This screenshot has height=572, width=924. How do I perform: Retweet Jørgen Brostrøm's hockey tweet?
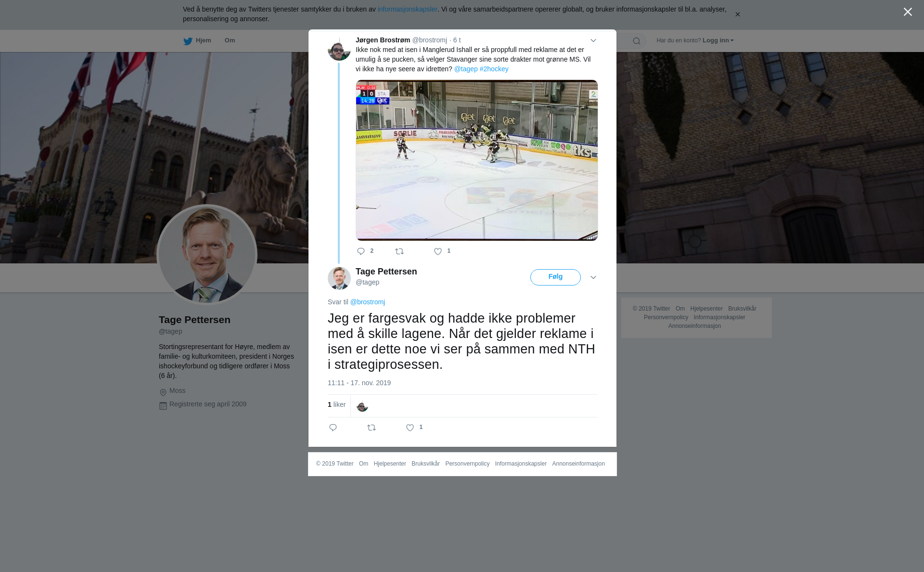(399, 251)
